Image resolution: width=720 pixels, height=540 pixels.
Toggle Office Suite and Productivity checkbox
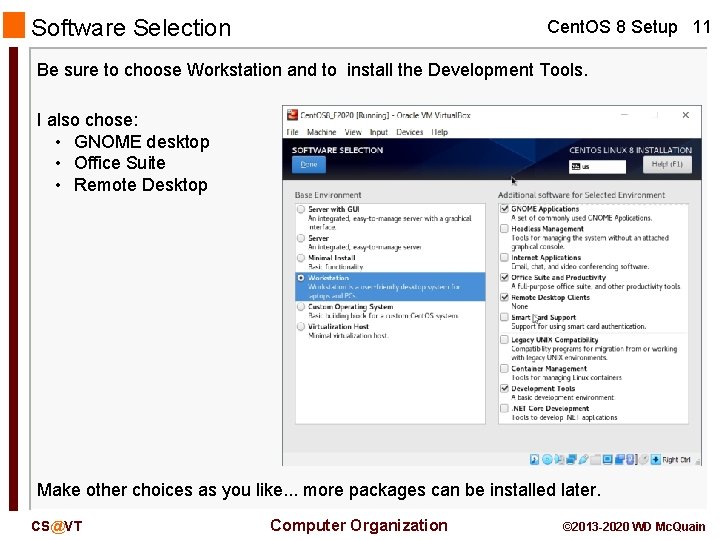[x=504, y=277]
